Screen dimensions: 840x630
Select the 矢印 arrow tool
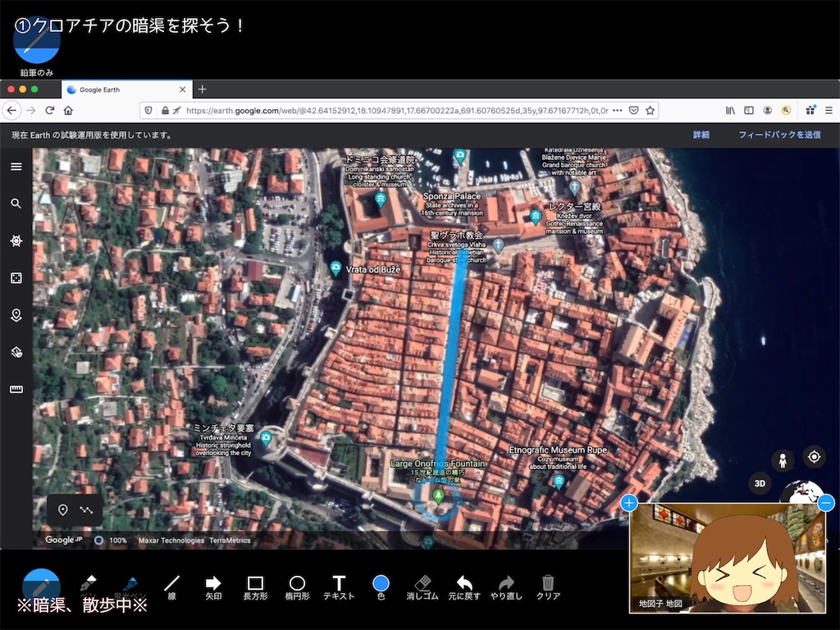(x=213, y=587)
